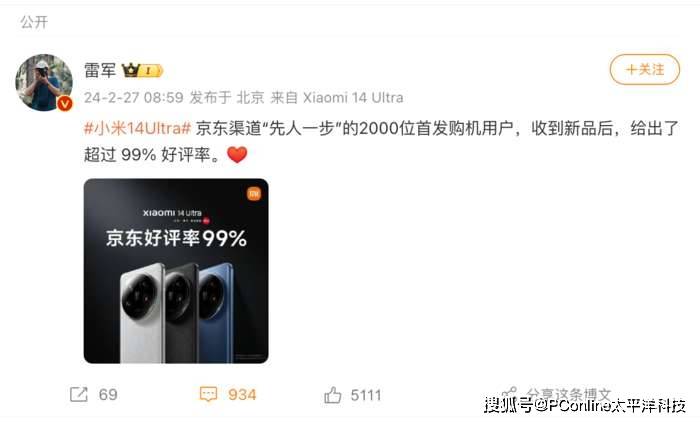Image resolution: width=700 pixels, height=422 pixels.
Task: Open comments via speech bubble icon
Action: click(208, 394)
